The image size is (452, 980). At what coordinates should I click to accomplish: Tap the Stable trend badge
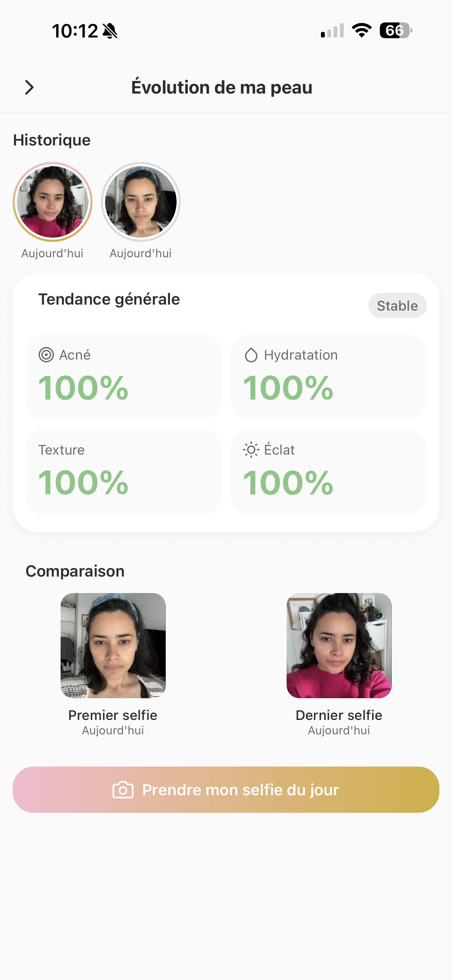coord(397,306)
